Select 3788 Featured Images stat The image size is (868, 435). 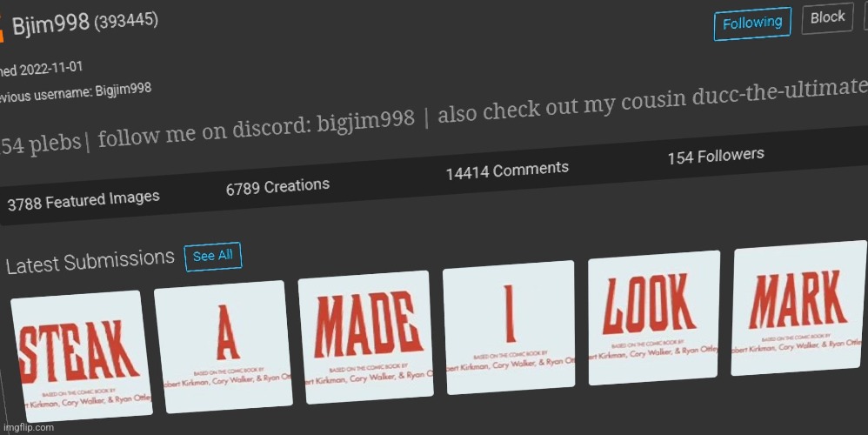pyautogui.click(x=83, y=200)
